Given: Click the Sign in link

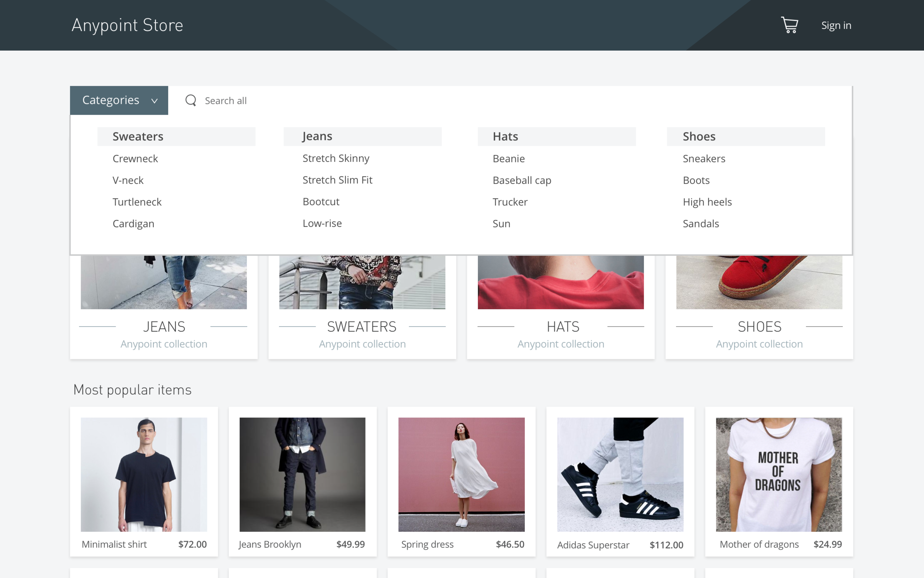Looking at the screenshot, I should tap(836, 25).
